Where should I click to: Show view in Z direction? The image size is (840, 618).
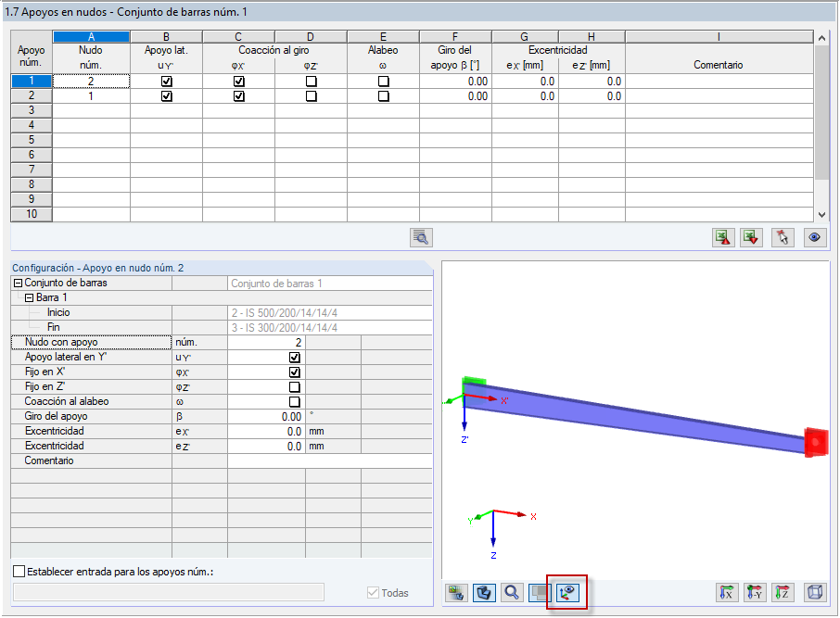[x=783, y=593]
